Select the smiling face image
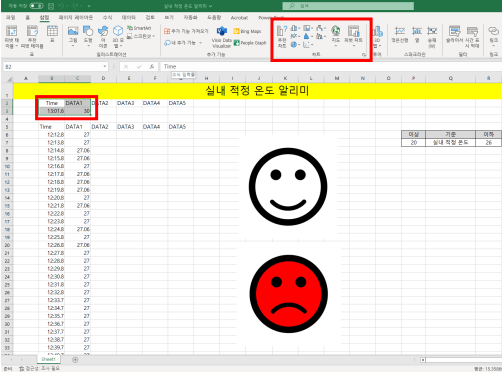 coord(288,187)
